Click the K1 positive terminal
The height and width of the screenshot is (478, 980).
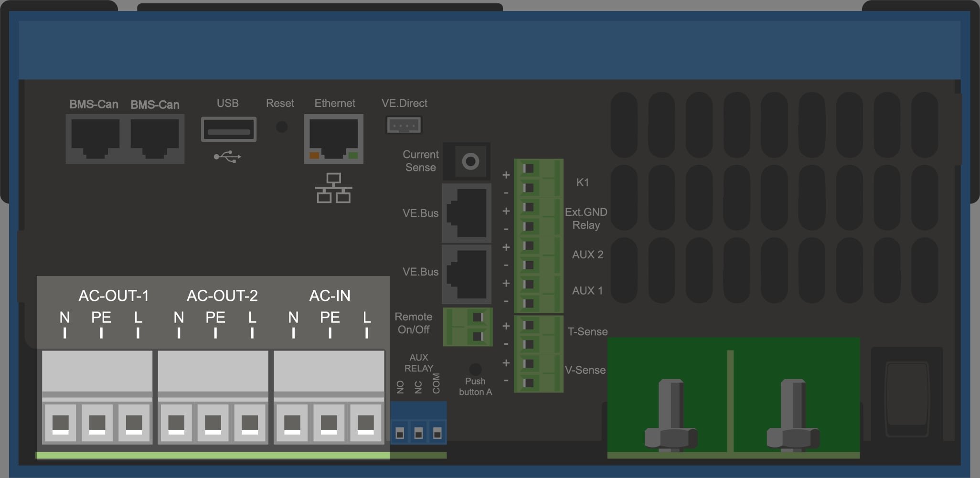coord(528,169)
